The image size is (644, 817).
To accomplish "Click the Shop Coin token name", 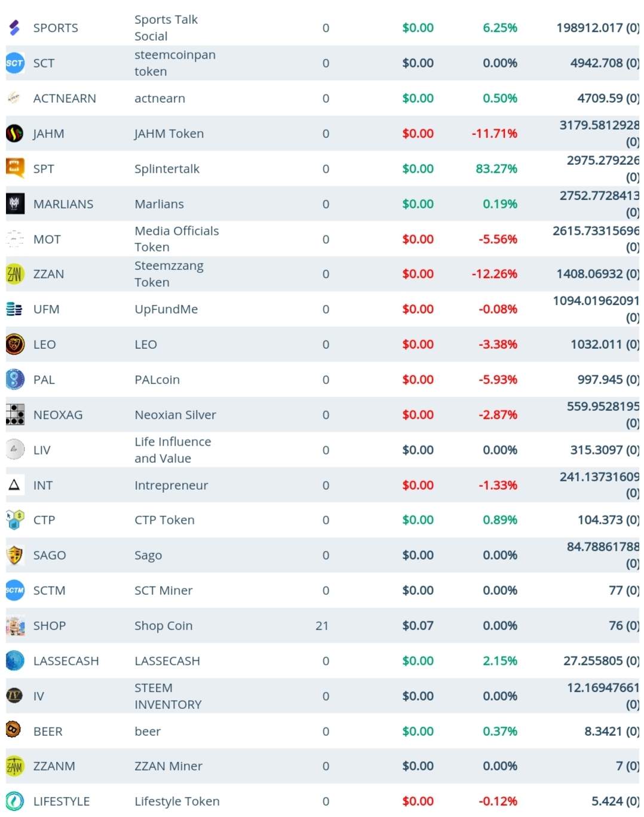I will pyautogui.click(x=163, y=626).
